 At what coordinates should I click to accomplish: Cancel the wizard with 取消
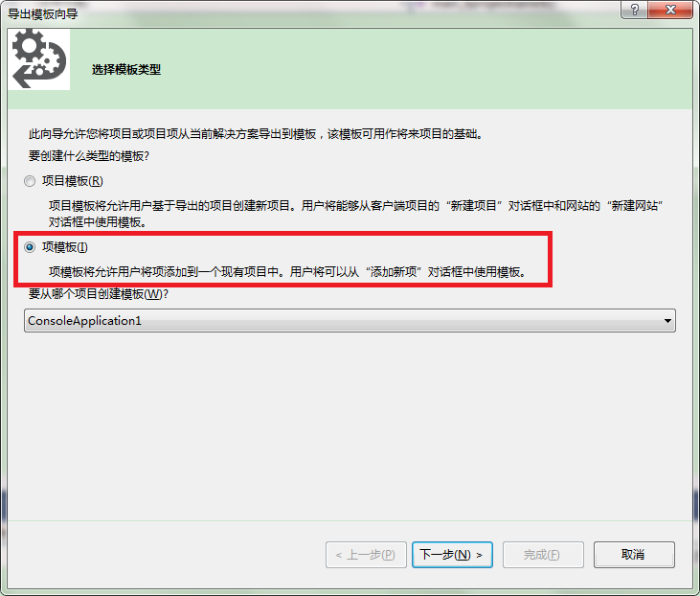[634, 555]
